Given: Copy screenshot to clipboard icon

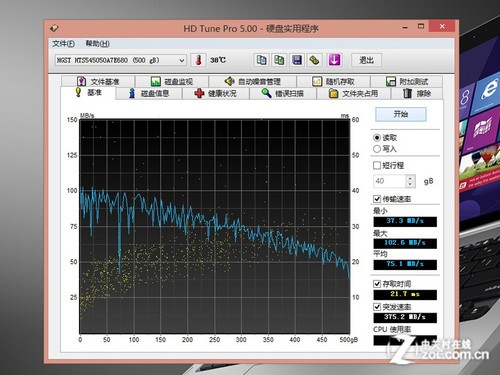Looking at the screenshot, I should pos(279,60).
